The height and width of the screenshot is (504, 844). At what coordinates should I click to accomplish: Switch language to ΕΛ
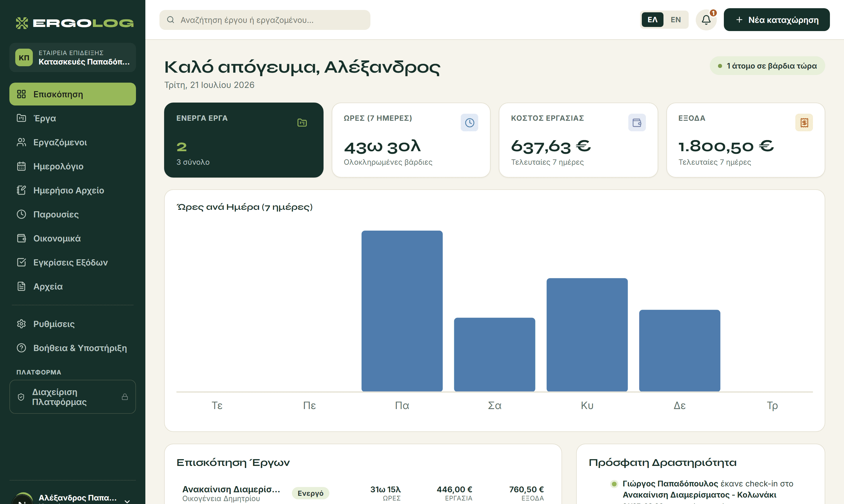tap(652, 20)
